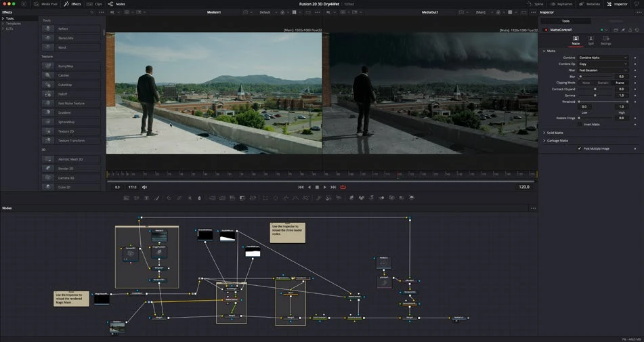Select the Fast Noise Texture tool
The height and width of the screenshot is (342, 644).
pos(71,103)
